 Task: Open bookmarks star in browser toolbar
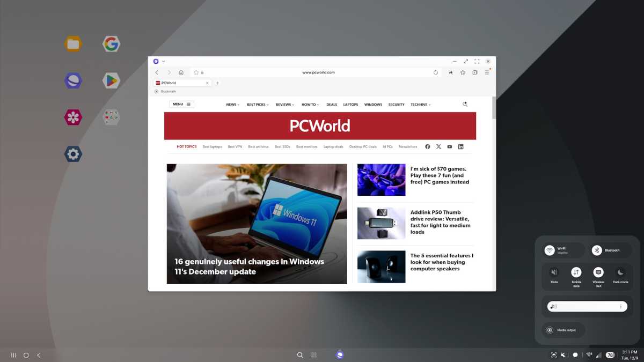click(463, 72)
